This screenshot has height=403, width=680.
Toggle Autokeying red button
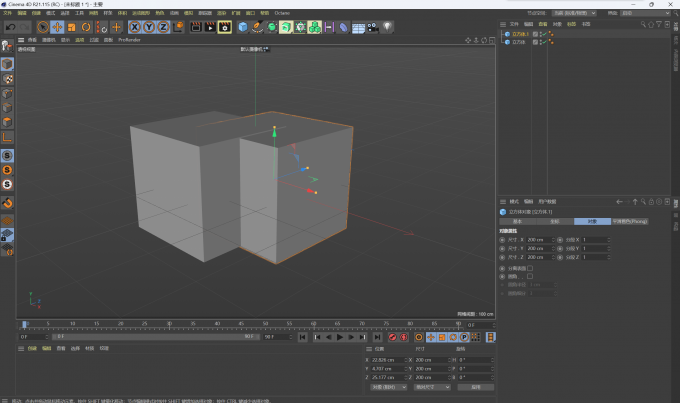(x=404, y=337)
